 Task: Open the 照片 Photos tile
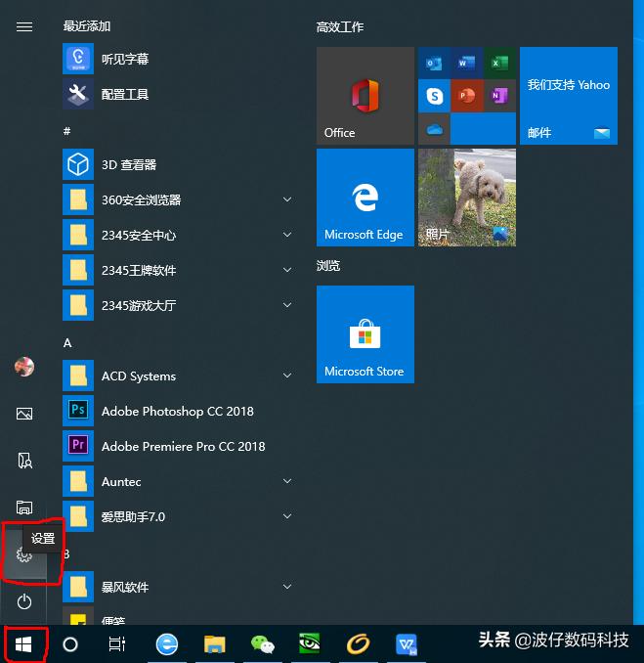pyautogui.click(x=467, y=197)
